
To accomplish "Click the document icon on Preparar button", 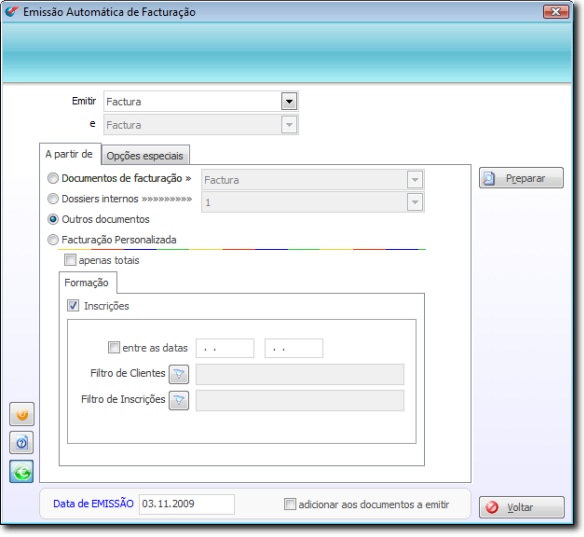I will point(489,178).
